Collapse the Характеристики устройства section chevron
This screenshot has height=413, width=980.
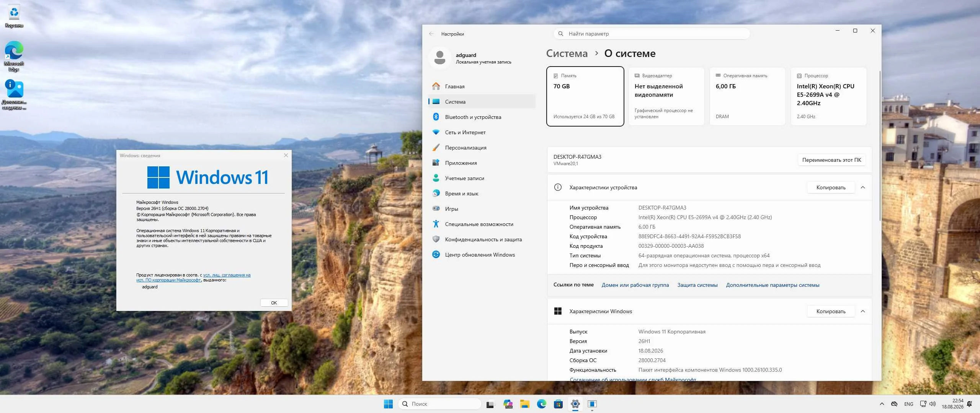(863, 187)
